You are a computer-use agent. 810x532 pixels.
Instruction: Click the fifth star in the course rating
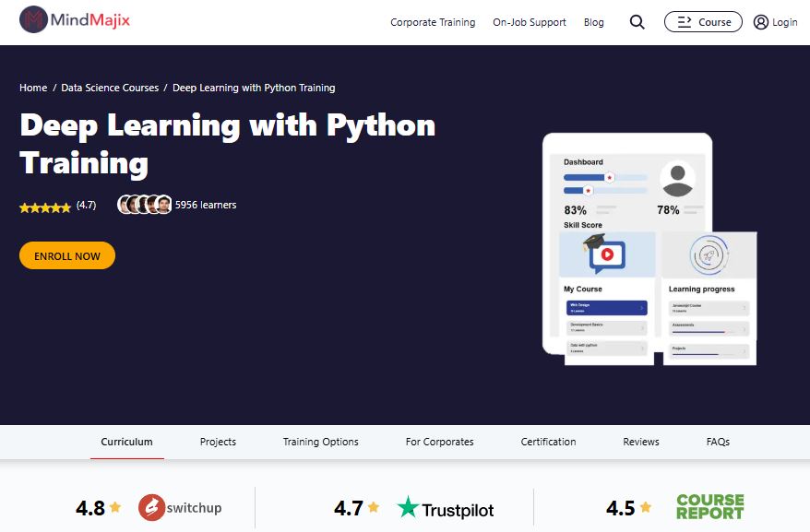(x=64, y=207)
